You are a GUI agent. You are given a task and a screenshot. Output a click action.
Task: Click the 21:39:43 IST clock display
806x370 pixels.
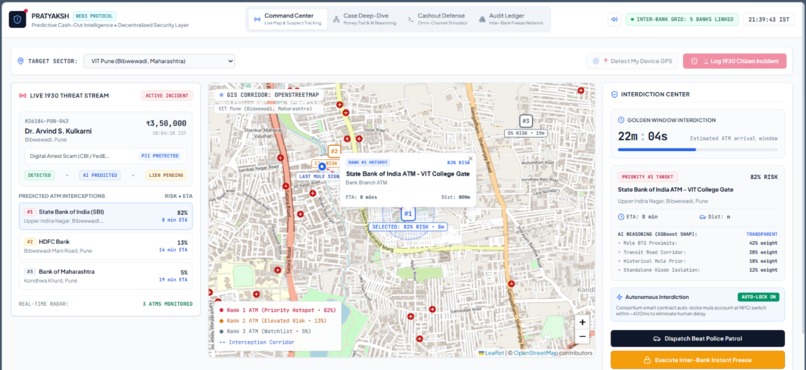tap(768, 20)
